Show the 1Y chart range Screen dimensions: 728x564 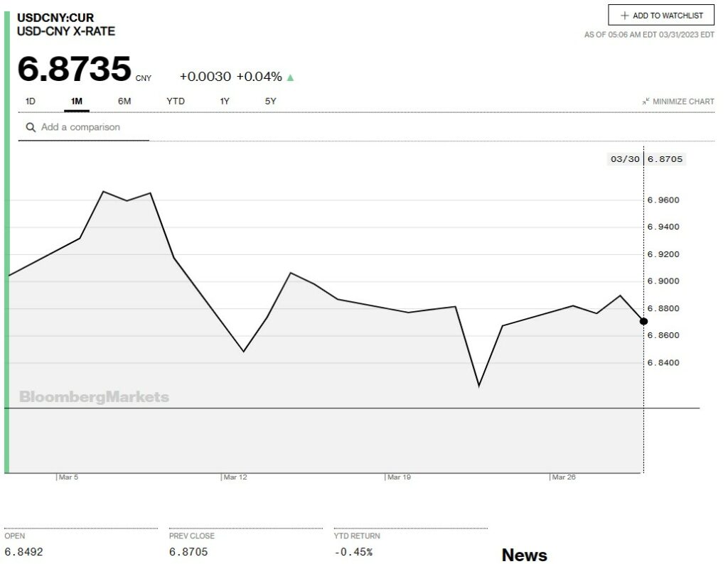(225, 102)
